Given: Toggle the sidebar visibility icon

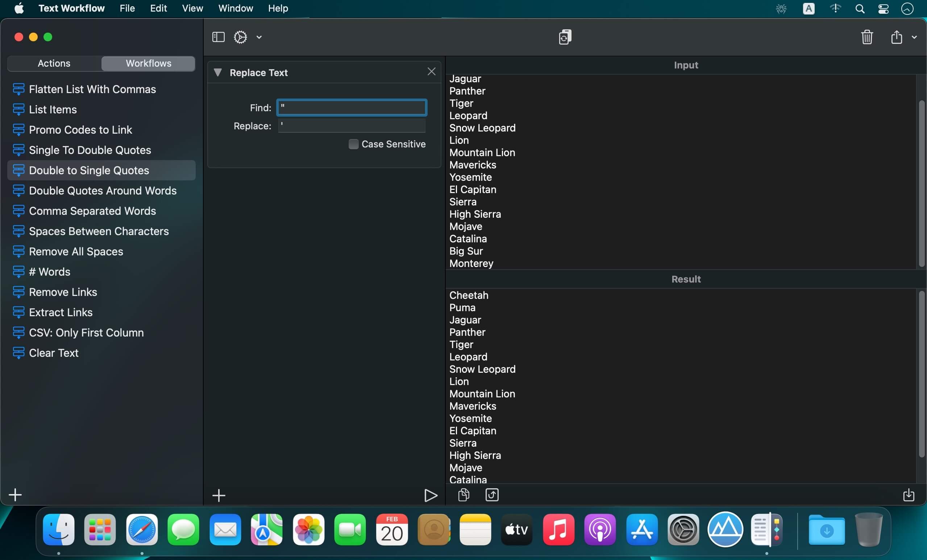Looking at the screenshot, I should [218, 37].
